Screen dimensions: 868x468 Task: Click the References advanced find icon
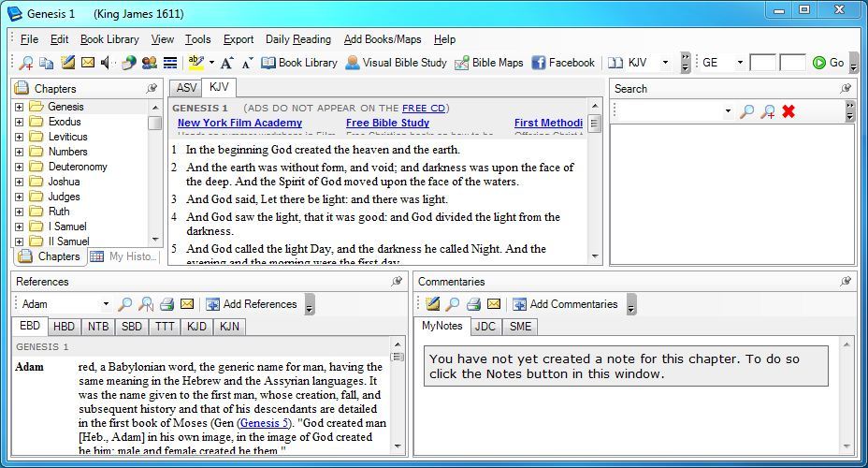pos(146,304)
